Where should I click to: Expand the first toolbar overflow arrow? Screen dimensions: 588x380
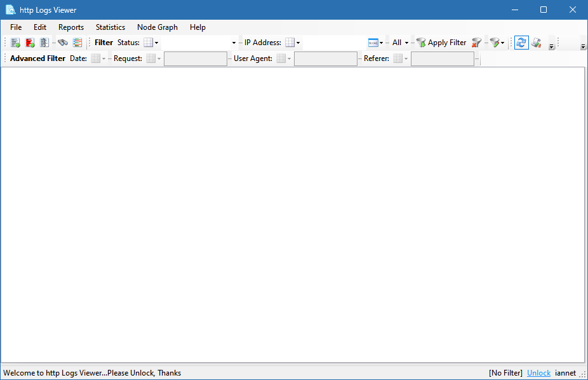551,46
